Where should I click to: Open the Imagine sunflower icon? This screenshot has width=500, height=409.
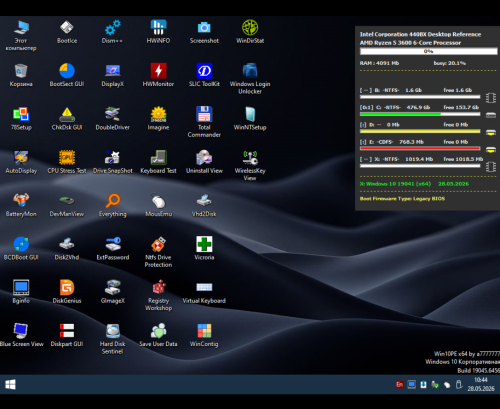click(x=158, y=119)
